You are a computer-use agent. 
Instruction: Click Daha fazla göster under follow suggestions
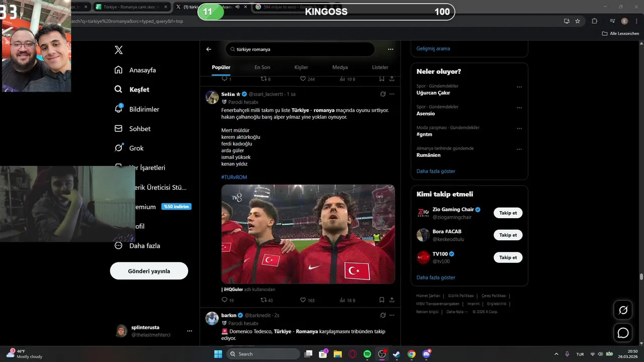[436, 278]
